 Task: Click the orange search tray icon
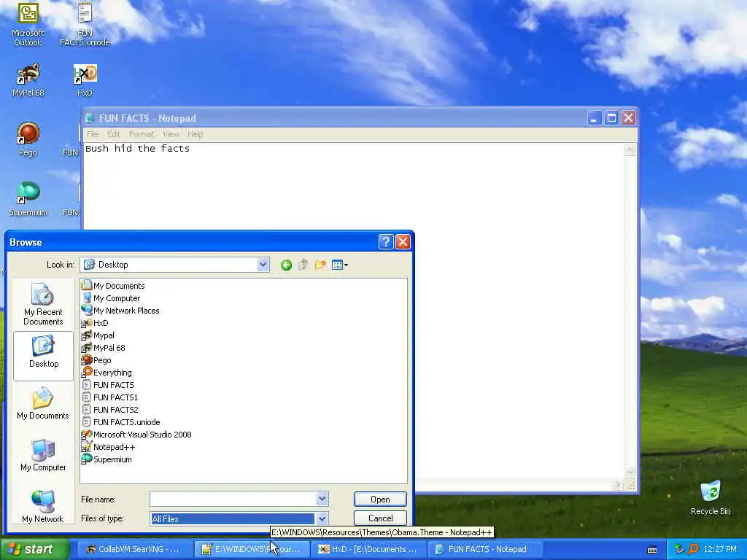click(x=693, y=549)
